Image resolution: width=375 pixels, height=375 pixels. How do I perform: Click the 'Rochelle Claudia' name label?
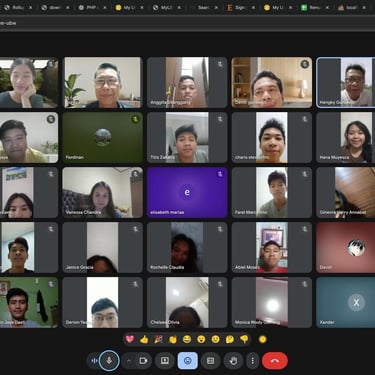point(167,267)
